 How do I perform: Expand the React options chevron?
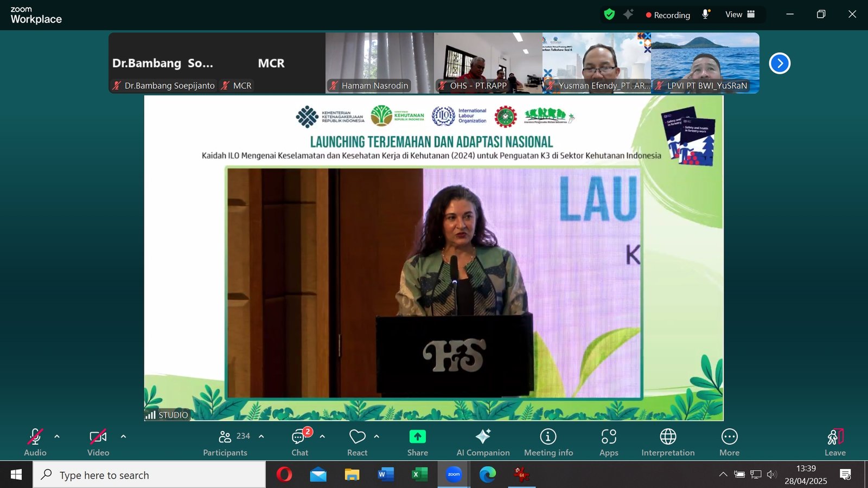376,436
